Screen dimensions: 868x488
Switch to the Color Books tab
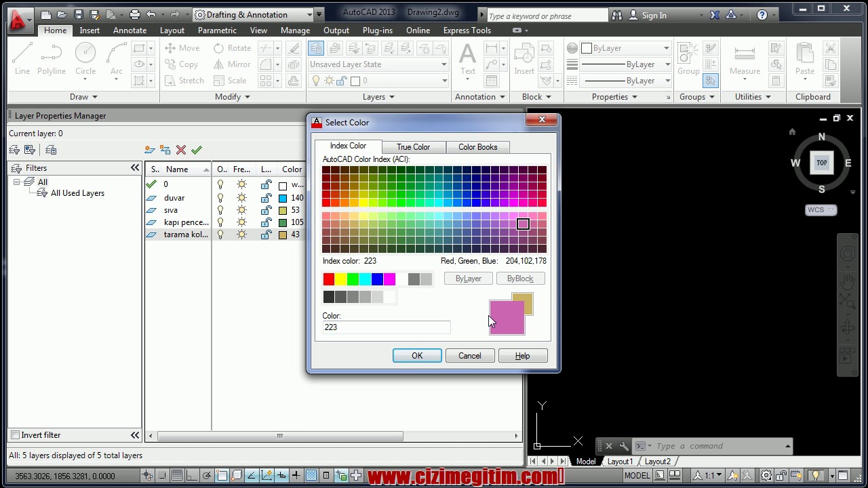[477, 147]
